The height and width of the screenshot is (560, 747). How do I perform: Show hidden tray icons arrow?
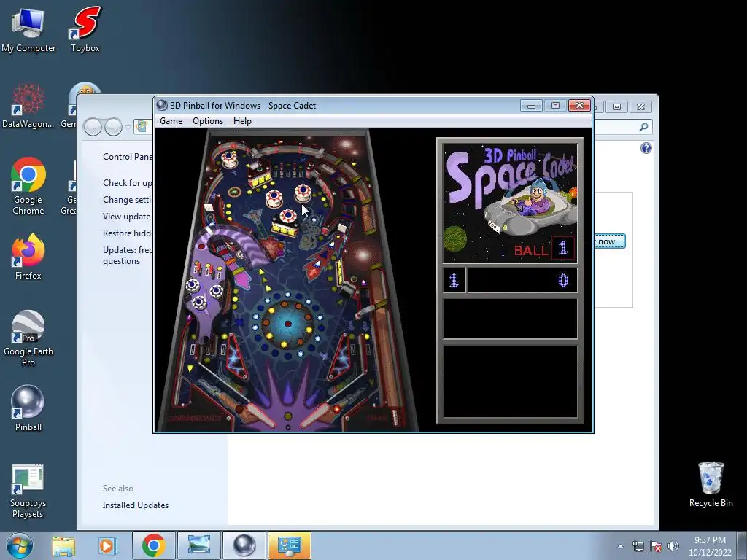coord(620,546)
